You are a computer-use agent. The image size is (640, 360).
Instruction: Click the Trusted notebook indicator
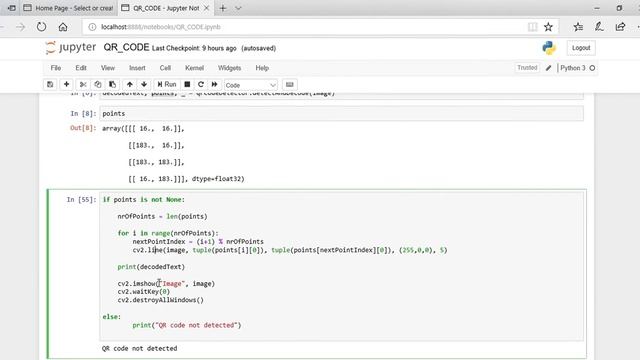click(x=527, y=68)
